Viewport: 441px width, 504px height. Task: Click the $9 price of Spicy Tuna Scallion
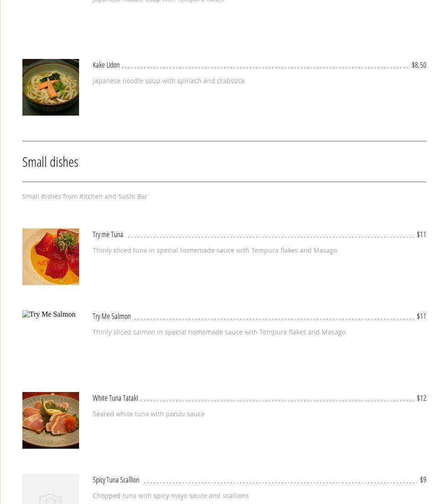point(423,480)
